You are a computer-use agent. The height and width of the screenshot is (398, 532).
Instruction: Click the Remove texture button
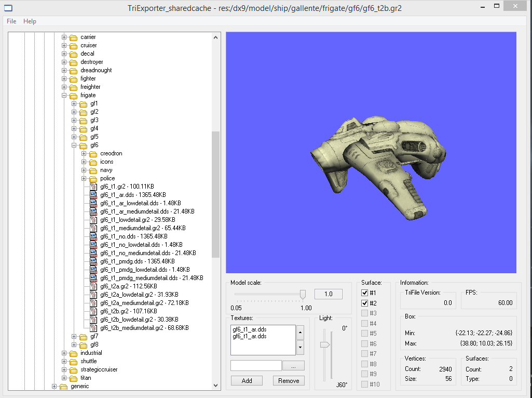[x=289, y=381]
